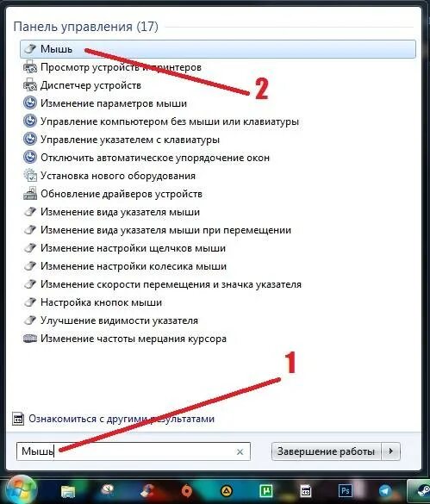Open Windows Explorer from taskbar
The height and width of the screenshot is (504, 430).
[x=68, y=491]
